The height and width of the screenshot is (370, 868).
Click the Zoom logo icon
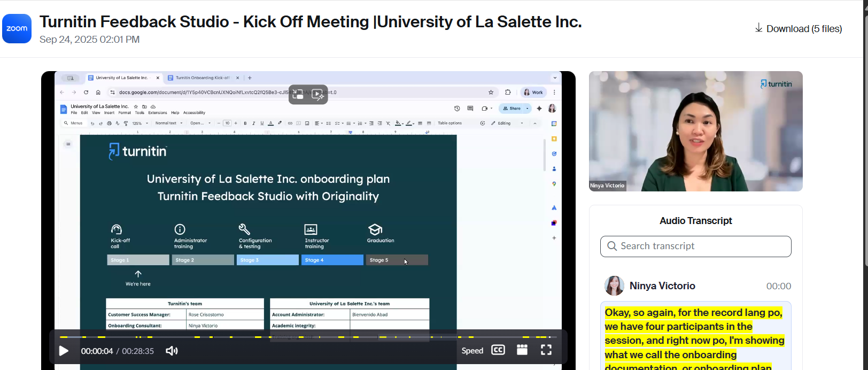coord(17,29)
